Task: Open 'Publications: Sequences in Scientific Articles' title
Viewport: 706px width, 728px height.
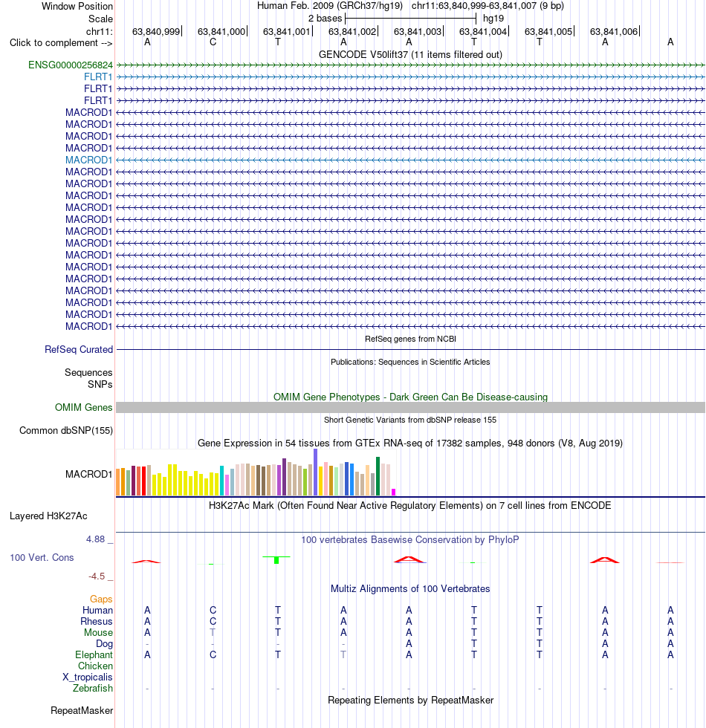Action: tap(410, 362)
